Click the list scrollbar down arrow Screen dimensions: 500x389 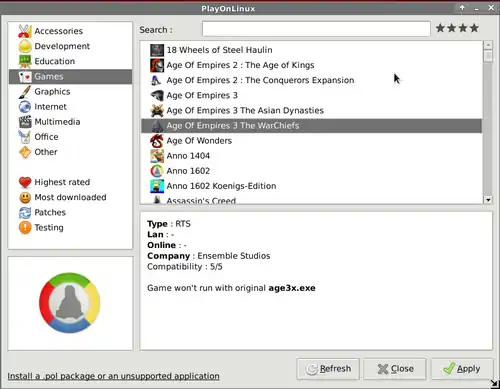(488, 200)
